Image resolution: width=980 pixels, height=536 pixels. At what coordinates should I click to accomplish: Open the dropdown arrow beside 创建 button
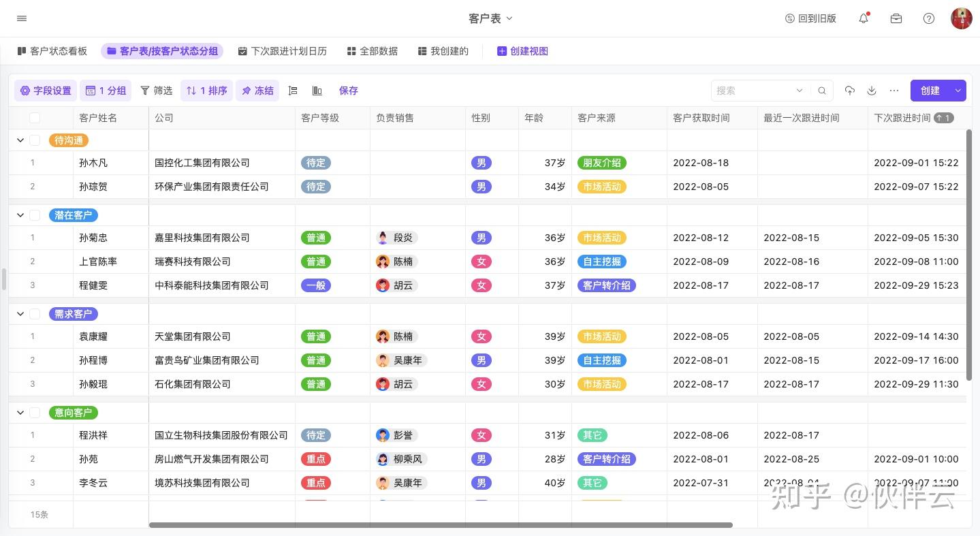(958, 91)
